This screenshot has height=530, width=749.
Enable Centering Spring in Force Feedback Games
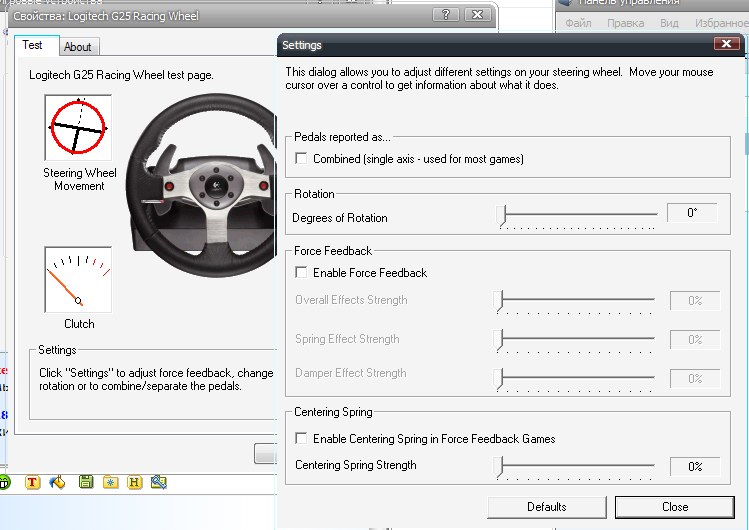click(x=301, y=438)
